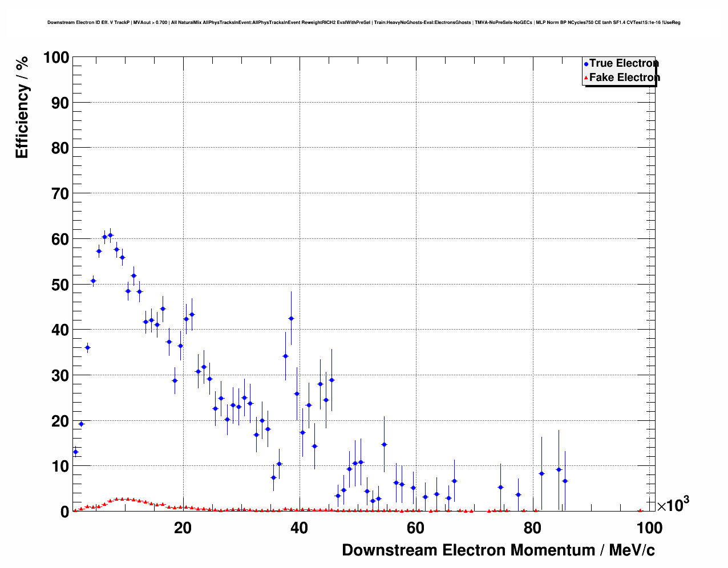Click the Downstream Electron Momentum x-axis title
The height and width of the screenshot is (568, 728).
(x=498, y=550)
